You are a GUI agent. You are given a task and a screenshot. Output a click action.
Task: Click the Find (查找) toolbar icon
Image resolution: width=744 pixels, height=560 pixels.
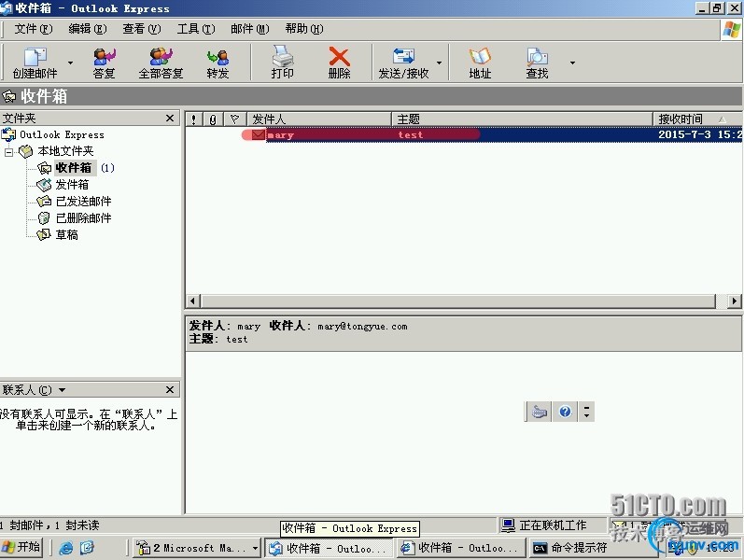[x=537, y=63]
